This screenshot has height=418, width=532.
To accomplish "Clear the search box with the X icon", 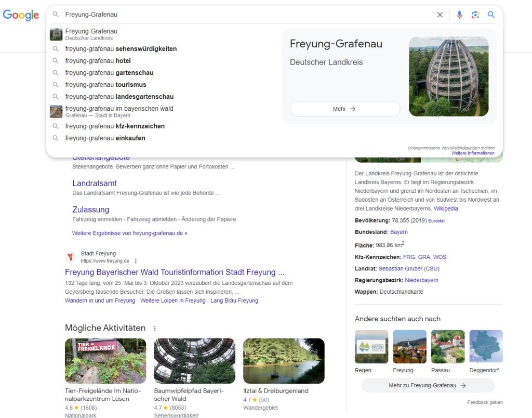I will point(440,15).
